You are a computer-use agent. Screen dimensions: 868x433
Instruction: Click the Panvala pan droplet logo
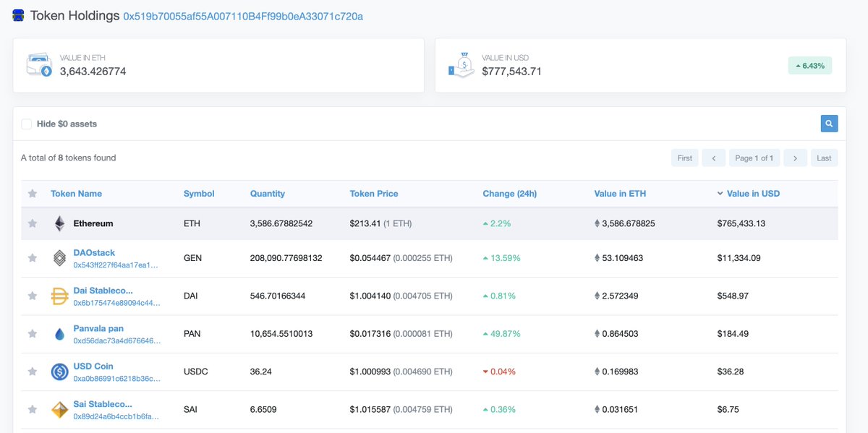[x=59, y=334]
